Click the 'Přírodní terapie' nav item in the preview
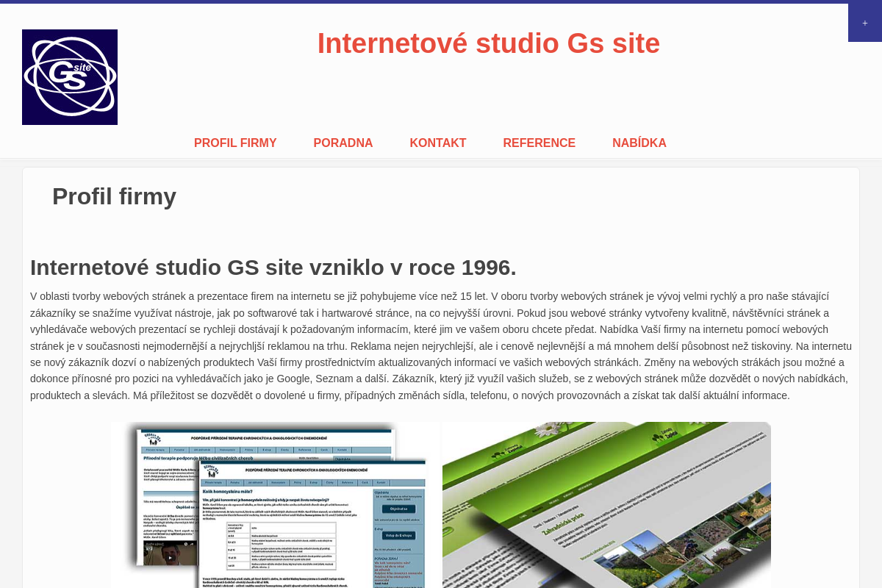882x588 pixels. (x=215, y=482)
